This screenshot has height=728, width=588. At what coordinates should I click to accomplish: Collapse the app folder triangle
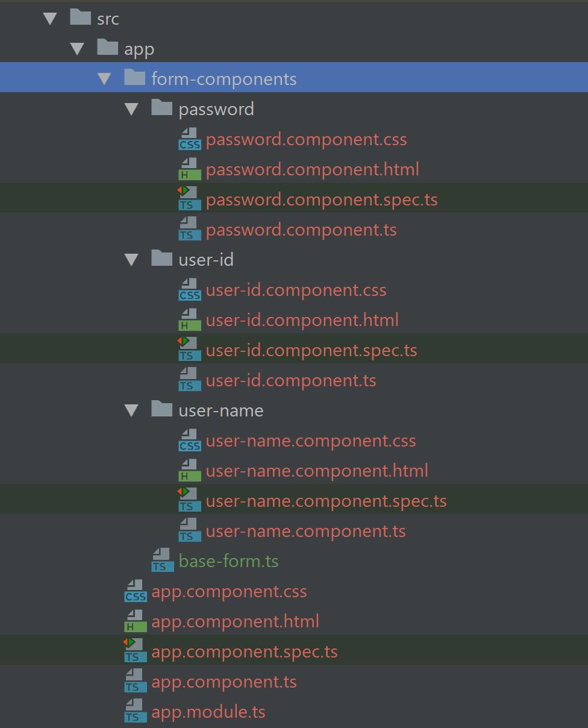pyautogui.click(x=78, y=48)
